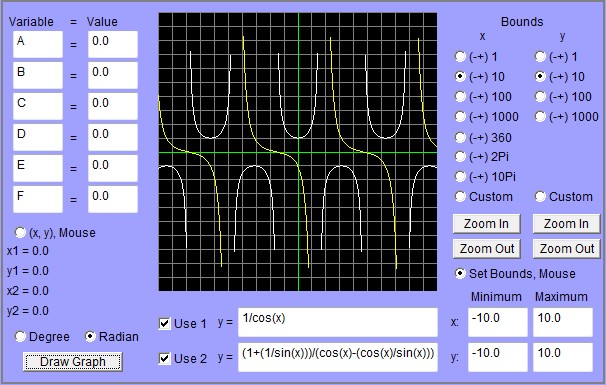Zoom Out on the y axis

567,249
